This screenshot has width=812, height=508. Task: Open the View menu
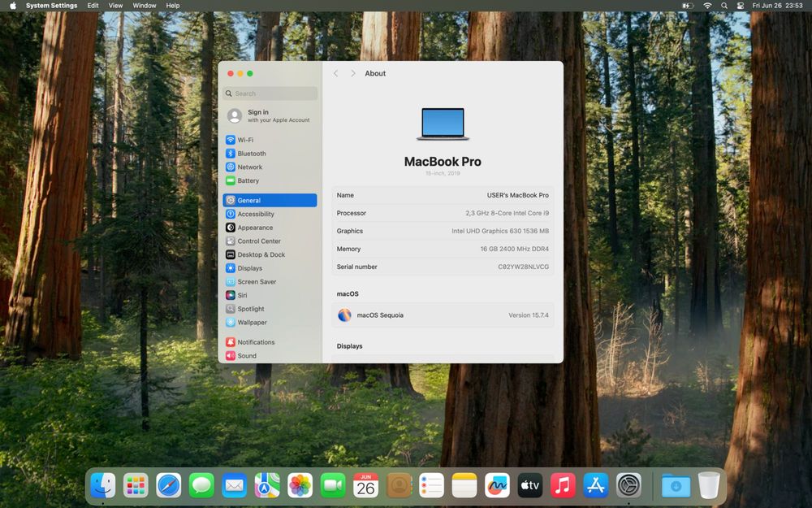click(115, 6)
